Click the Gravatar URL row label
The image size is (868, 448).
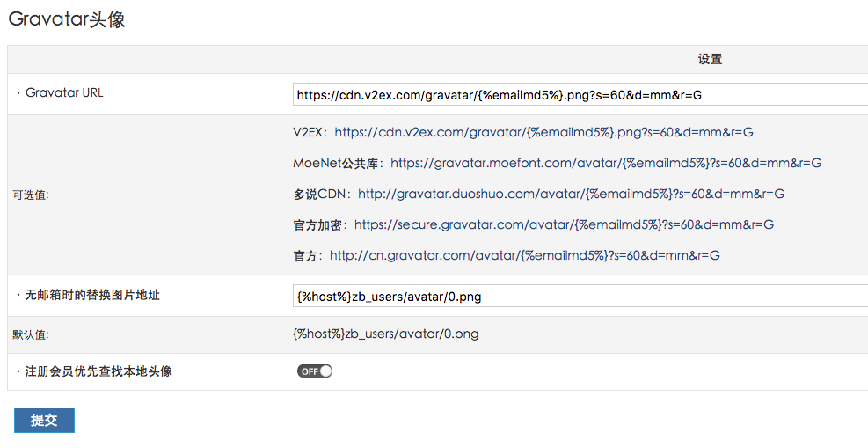click(x=63, y=92)
